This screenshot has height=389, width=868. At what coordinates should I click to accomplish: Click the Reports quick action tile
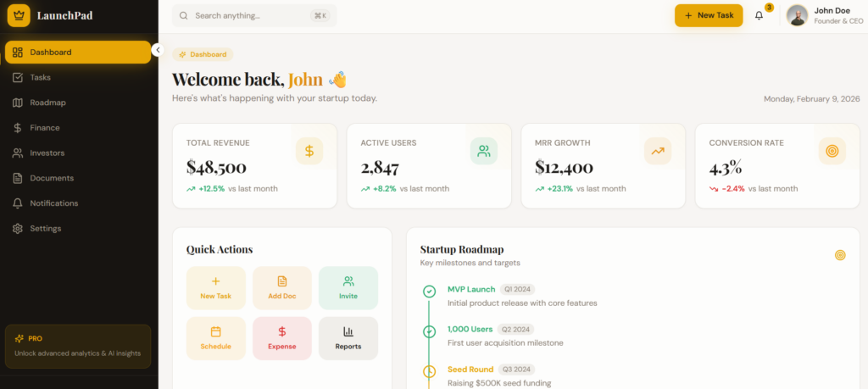click(x=348, y=338)
